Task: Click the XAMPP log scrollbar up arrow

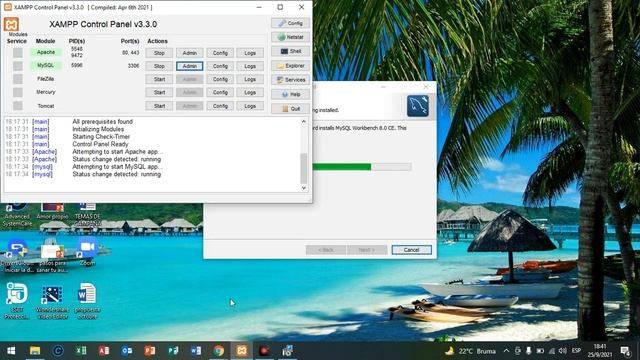Action: click(304, 122)
